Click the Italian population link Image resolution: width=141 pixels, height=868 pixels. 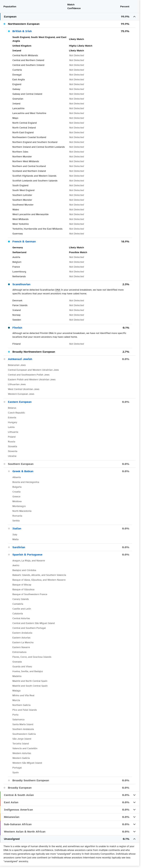coord(17,529)
